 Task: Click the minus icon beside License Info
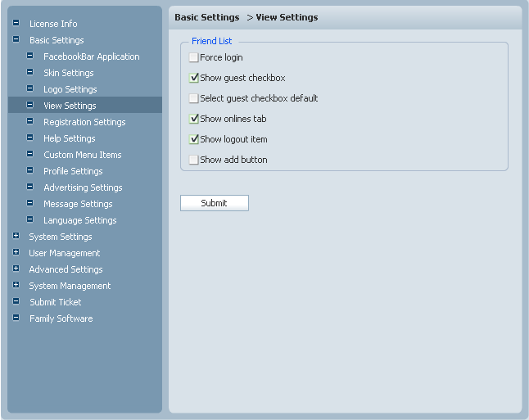tap(16, 23)
